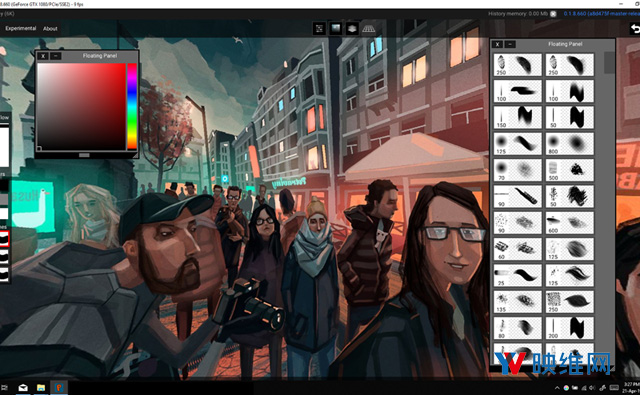This screenshot has height=395, width=640.
Task: Pick a shade in the red color square
Action: (81, 107)
